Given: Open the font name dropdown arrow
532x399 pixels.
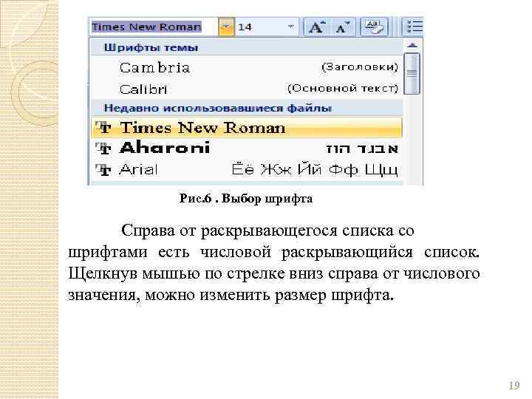Looking at the screenshot, I should pyautogui.click(x=226, y=27).
